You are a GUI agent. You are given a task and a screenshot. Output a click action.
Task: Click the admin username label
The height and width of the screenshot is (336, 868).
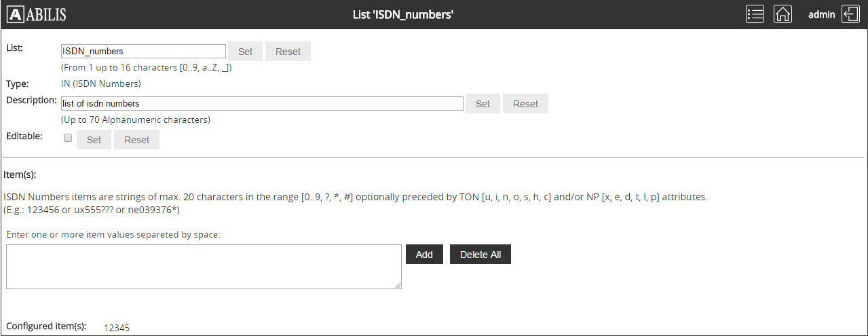(x=821, y=14)
